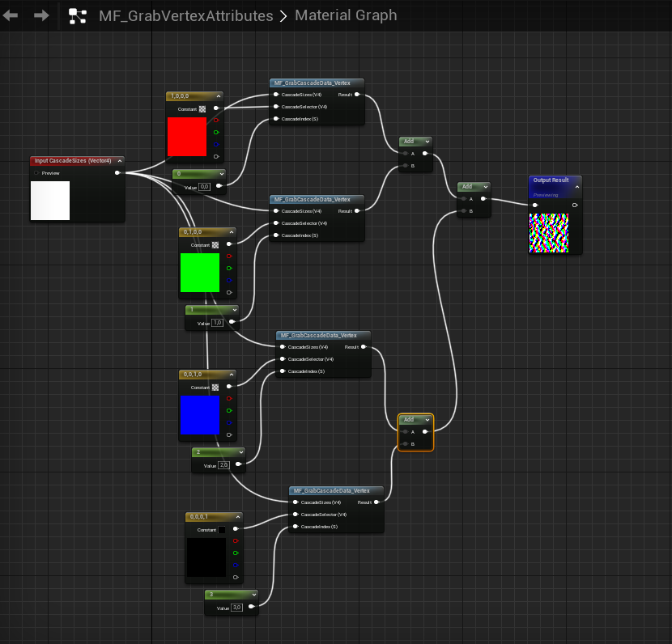Collapse the Input CascadeSizes node with its chevron
Image resolution: width=672 pixels, height=644 pixels.
click(x=119, y=160)
